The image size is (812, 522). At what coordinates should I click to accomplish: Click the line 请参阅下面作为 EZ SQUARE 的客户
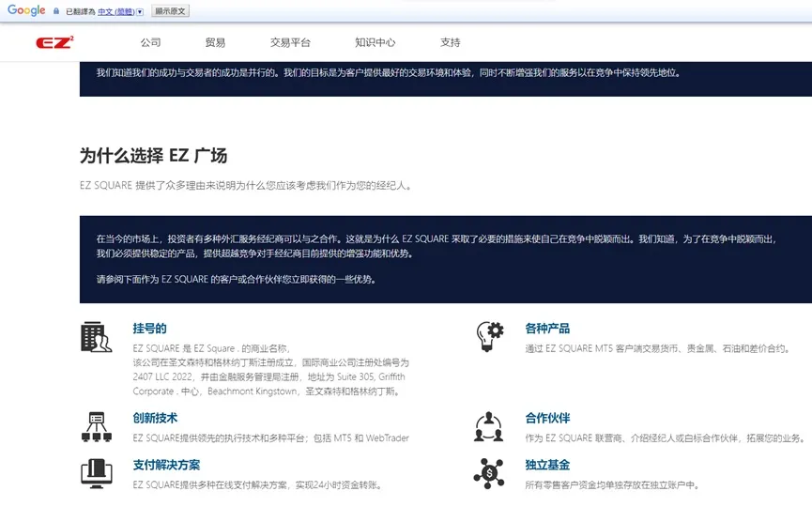(237, 279)
